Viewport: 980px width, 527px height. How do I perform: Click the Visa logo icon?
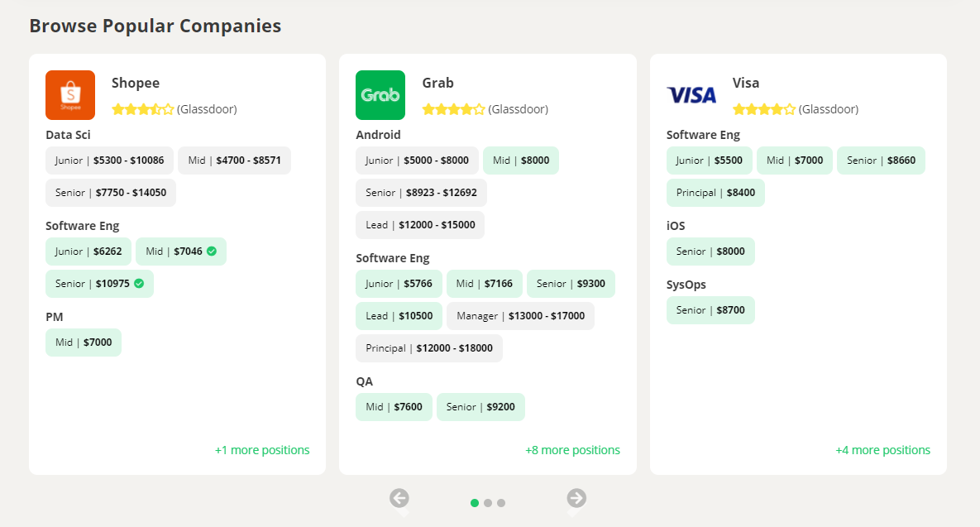[x=691, y=94]
